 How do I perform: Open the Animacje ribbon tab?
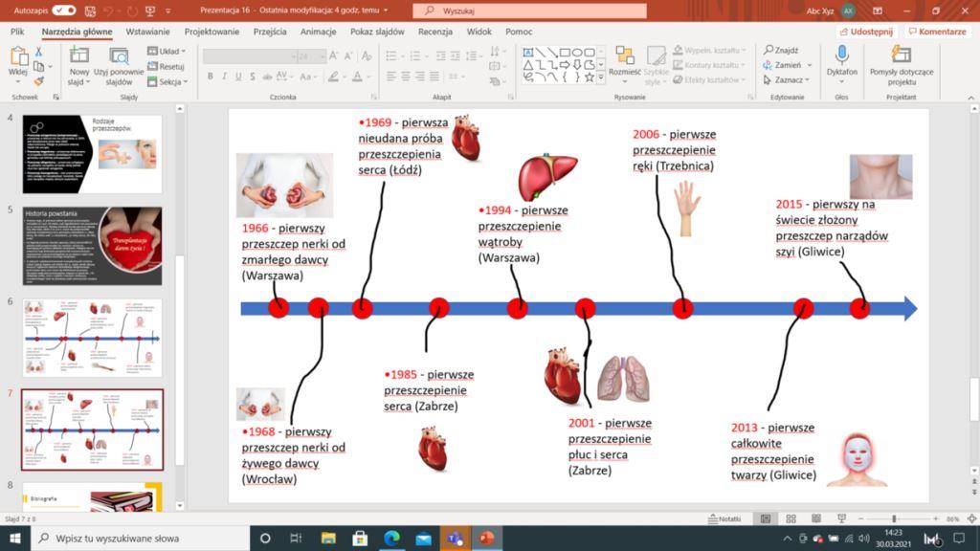pos(318,31)
